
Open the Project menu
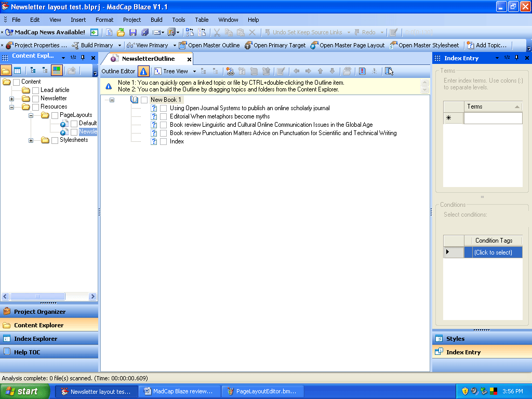coord(131,20)
